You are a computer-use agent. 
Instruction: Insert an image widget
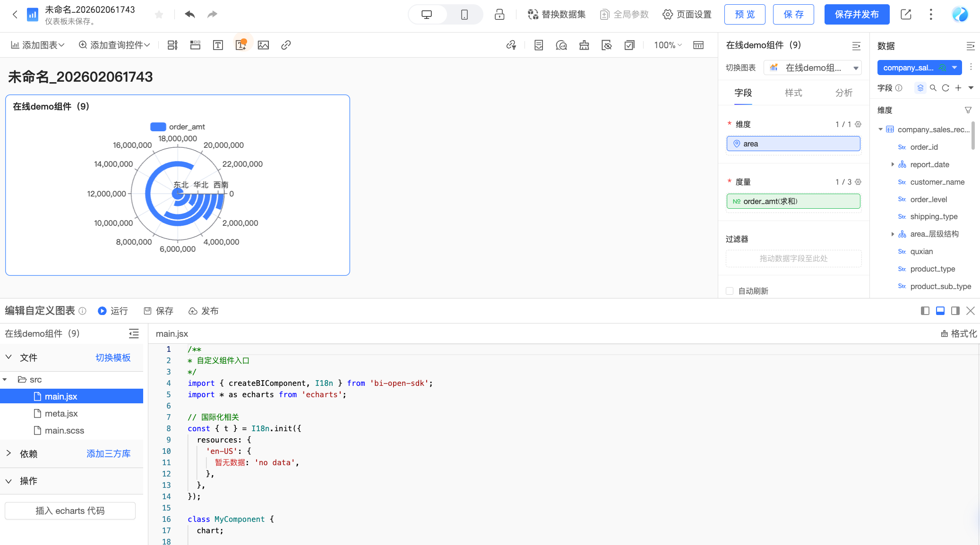point(263,45)
